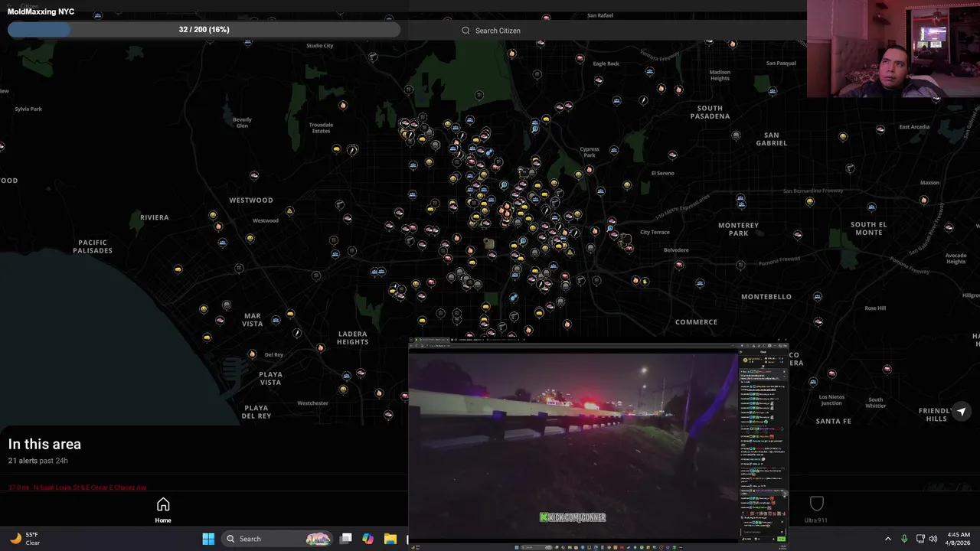Image resolution: width=980 pixels, height=551 pixels.
Task: Click the South Pasadena map label
Action: pos(710,112)
